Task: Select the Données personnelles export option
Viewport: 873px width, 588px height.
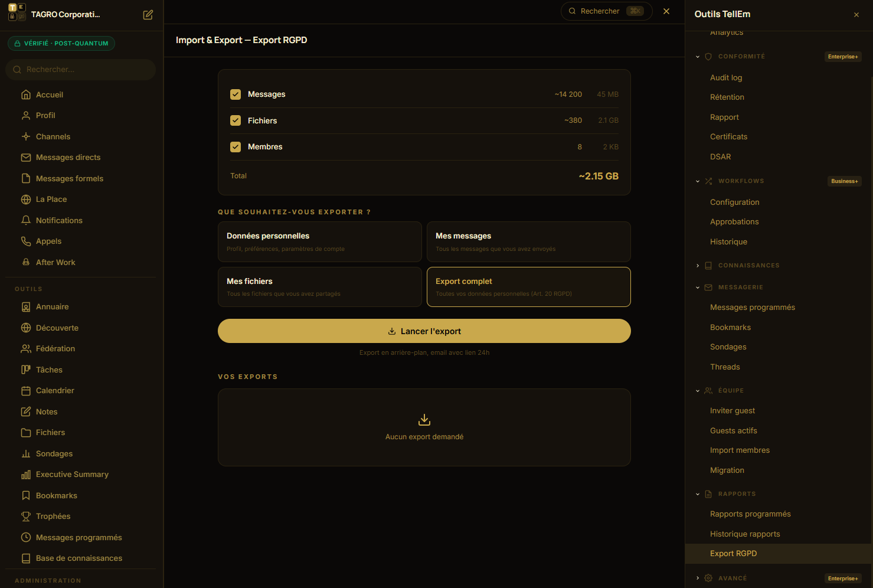Action: pyautogui.click(x=320, y=241)
